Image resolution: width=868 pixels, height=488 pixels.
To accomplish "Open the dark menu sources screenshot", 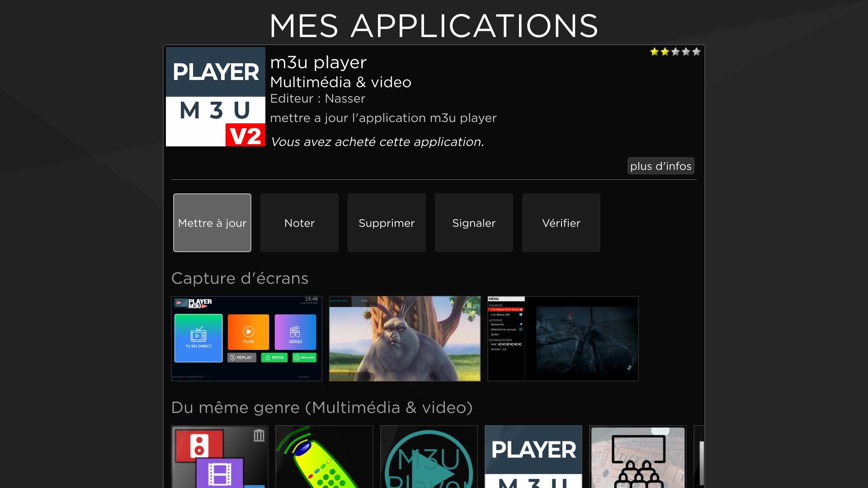I will (x=563, y=338).
